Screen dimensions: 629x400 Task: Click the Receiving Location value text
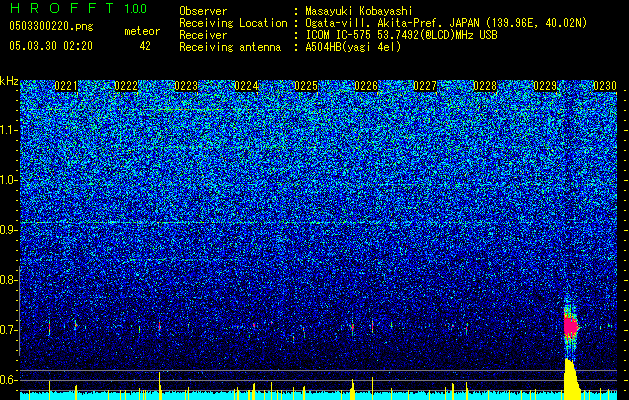(446, 23)
